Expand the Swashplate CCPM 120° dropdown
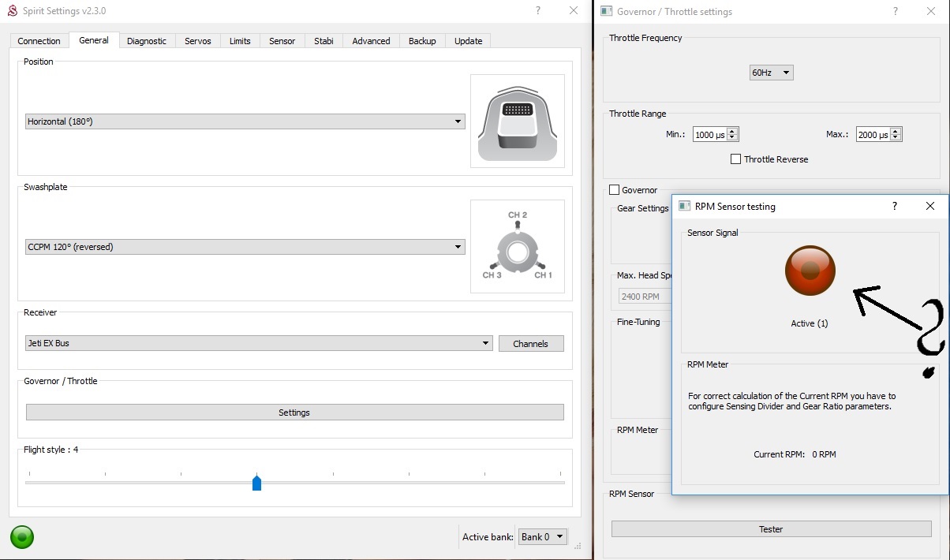Image resolution: width=950 pixels, height=560 pixels. pos(245,247)
